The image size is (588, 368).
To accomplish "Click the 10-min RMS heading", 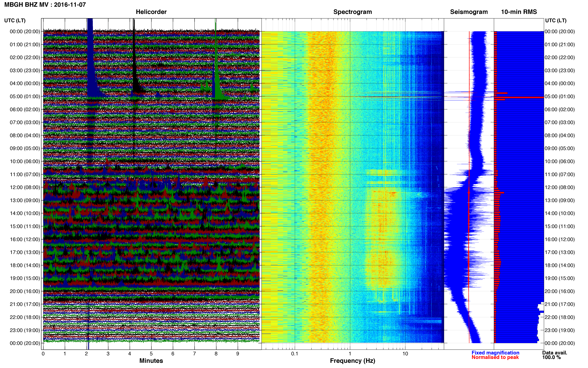I will pyautogui.click(x=519, y=12).
